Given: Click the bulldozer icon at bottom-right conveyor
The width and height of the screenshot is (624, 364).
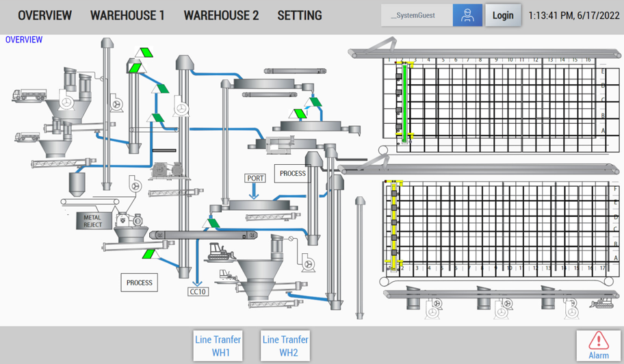Looking at the screenshot, I should (608, 302).
